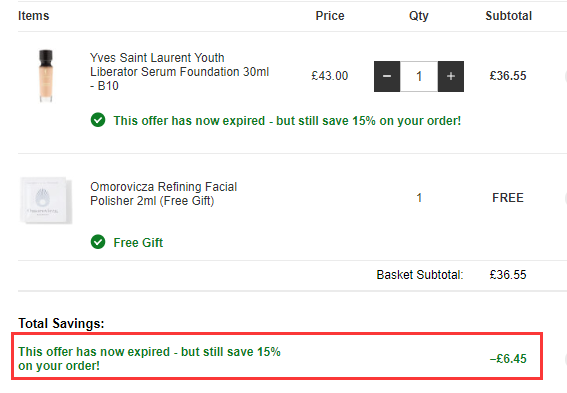This screenshot has height=393, width=567.
Task: Open the Yves Saint Laurent foundation bottle thumbnail
Action: 46,76
